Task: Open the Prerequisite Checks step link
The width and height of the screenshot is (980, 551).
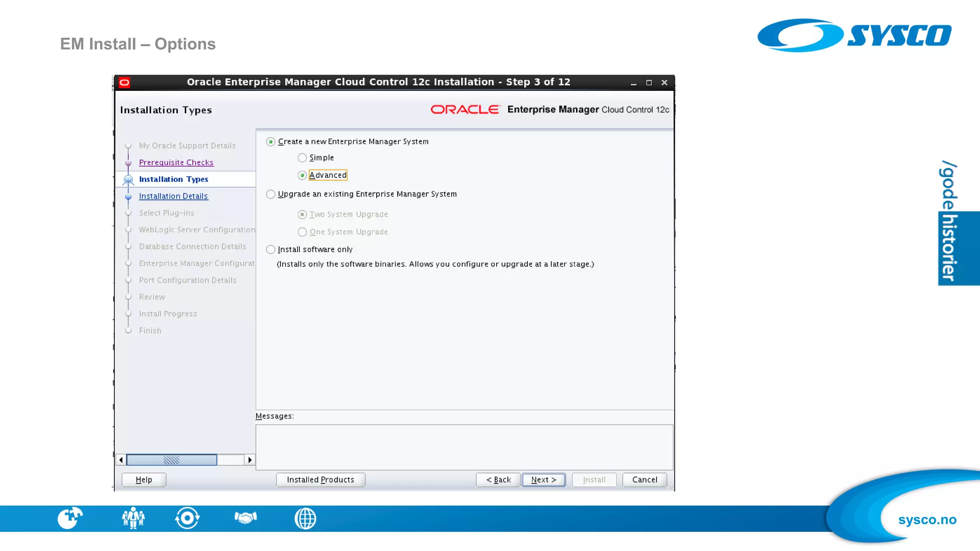Action: (176, 163)
